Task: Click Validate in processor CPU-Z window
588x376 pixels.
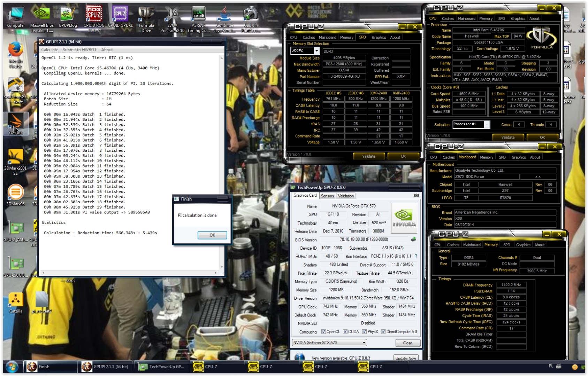Action: coord(508,137)
